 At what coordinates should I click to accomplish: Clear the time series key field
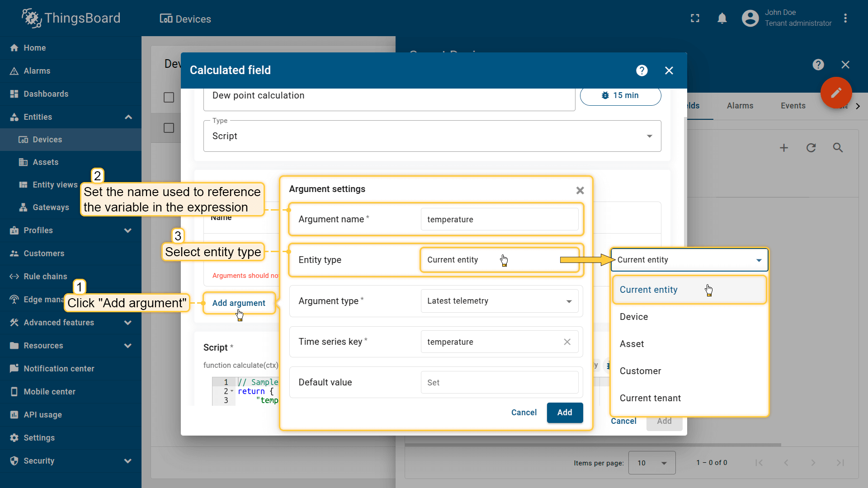pyautogui.click(x=567, y=342)
